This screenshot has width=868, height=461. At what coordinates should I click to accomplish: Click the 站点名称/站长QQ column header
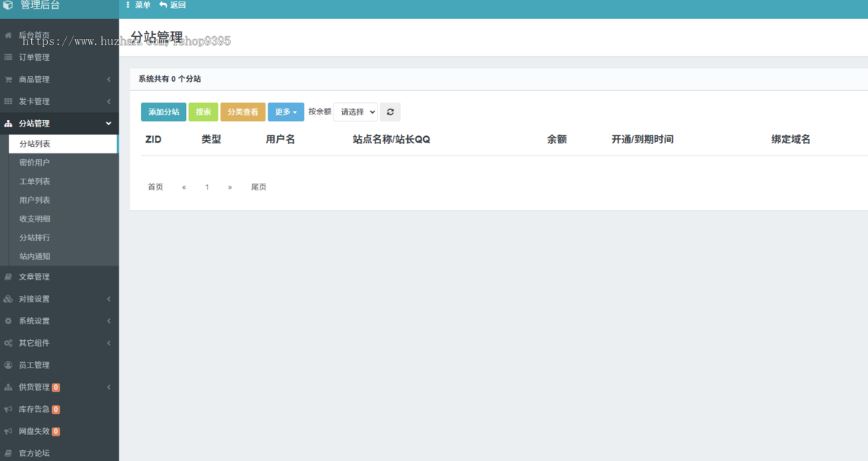[391, 139]
